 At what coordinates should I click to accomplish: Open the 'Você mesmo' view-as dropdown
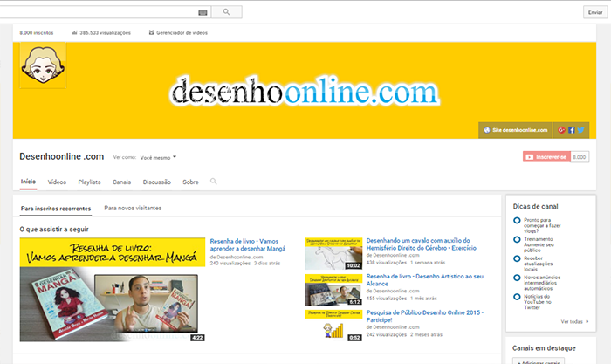pyautogui.click(x=159, y=158)
